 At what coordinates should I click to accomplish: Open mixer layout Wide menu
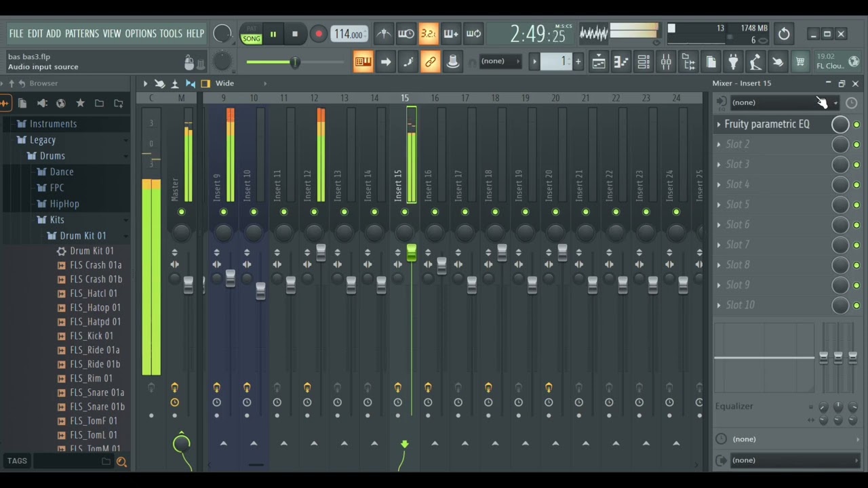(x=224, y=83)
